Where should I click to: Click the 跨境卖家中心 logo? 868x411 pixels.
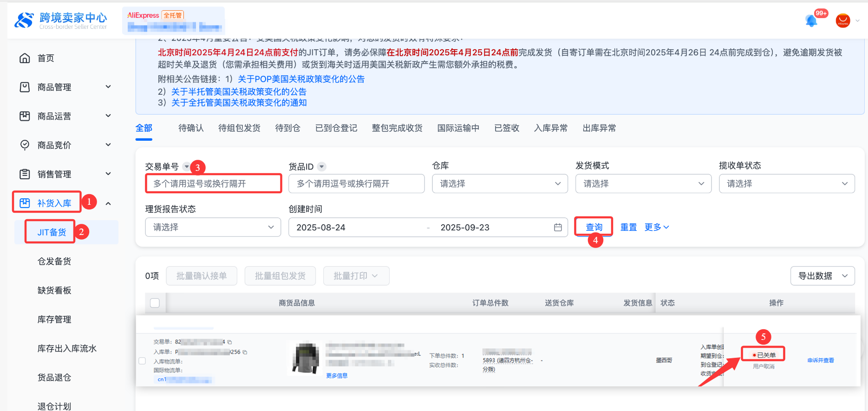coord(61,20)
